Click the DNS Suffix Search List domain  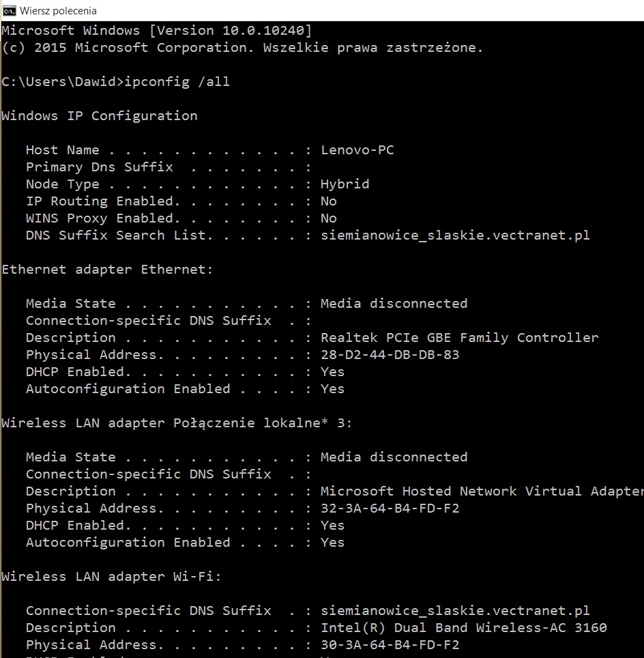455,235
